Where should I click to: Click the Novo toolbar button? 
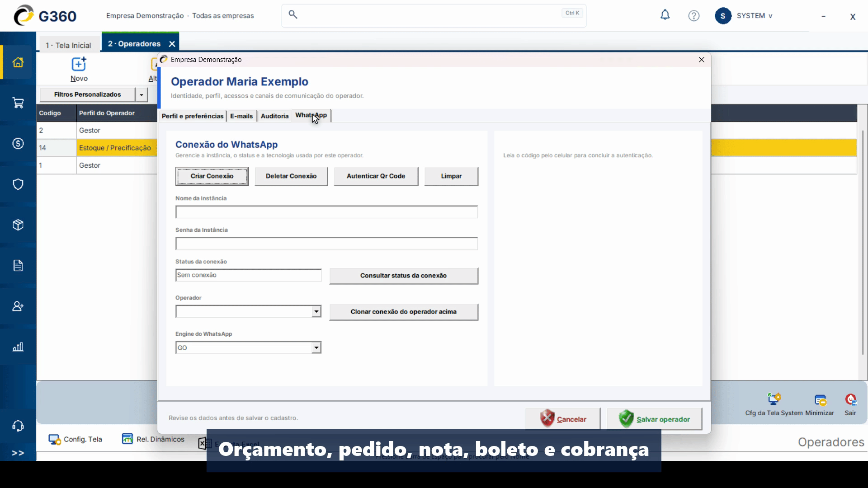(79, 69)
